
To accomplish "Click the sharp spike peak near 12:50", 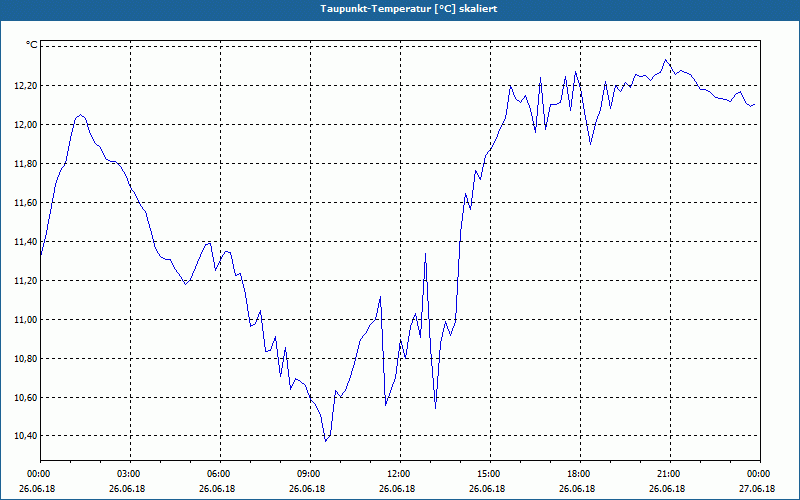I will [426, 253].
